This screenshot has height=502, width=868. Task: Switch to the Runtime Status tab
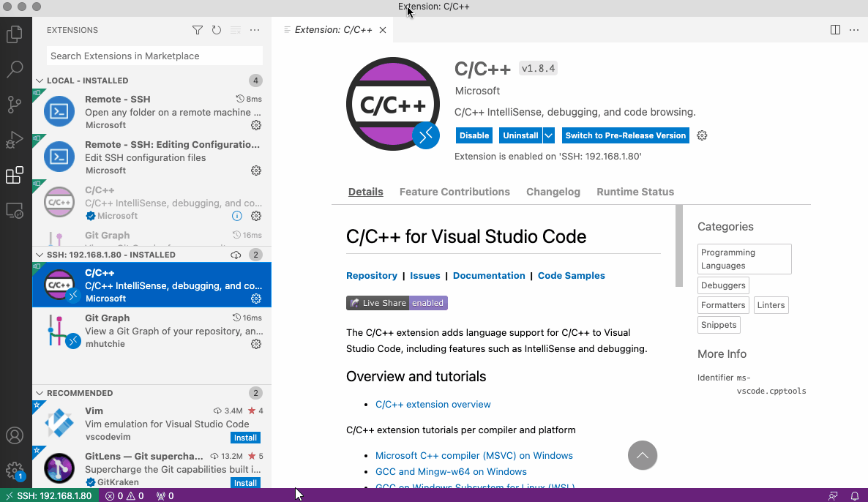[x=635, y=192]
